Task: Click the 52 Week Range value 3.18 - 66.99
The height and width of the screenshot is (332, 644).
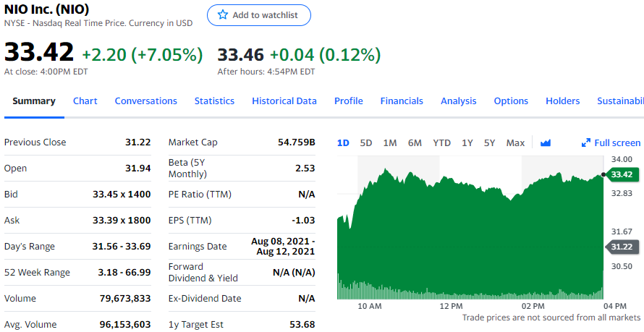Action: tap(124, 273)
